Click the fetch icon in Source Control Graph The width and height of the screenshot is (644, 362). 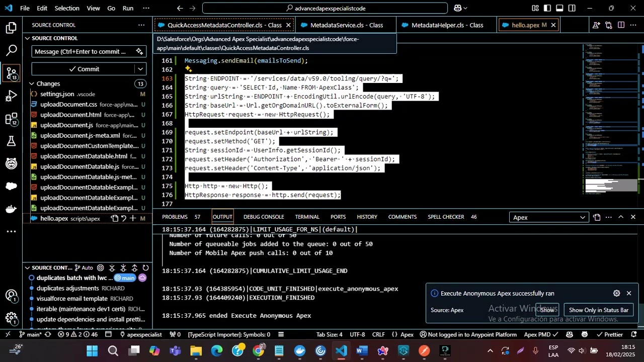tap(112, 268)
